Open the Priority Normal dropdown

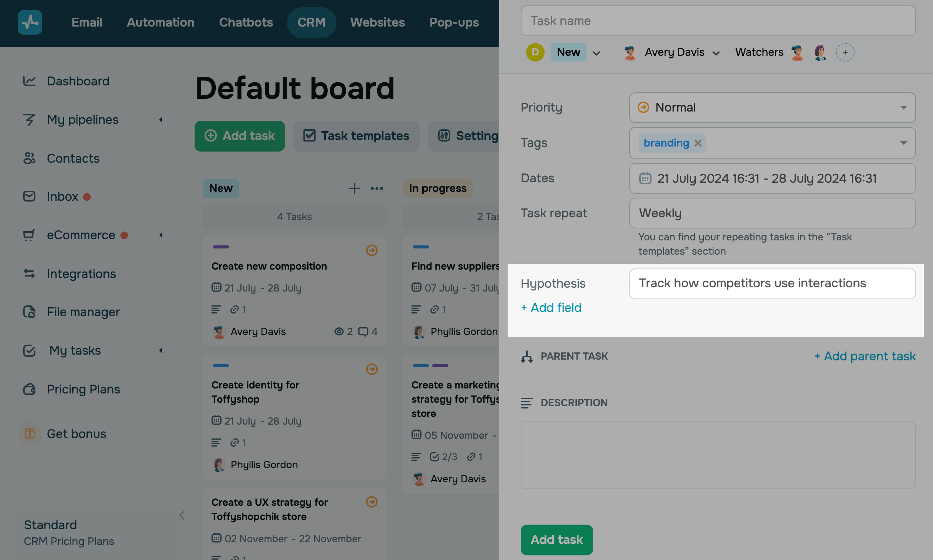772,107
